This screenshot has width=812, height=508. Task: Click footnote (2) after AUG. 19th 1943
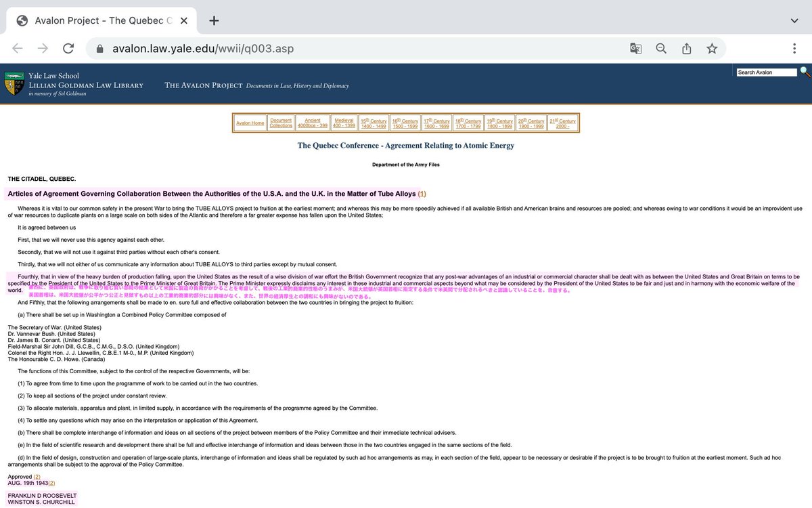pos(51,483)
